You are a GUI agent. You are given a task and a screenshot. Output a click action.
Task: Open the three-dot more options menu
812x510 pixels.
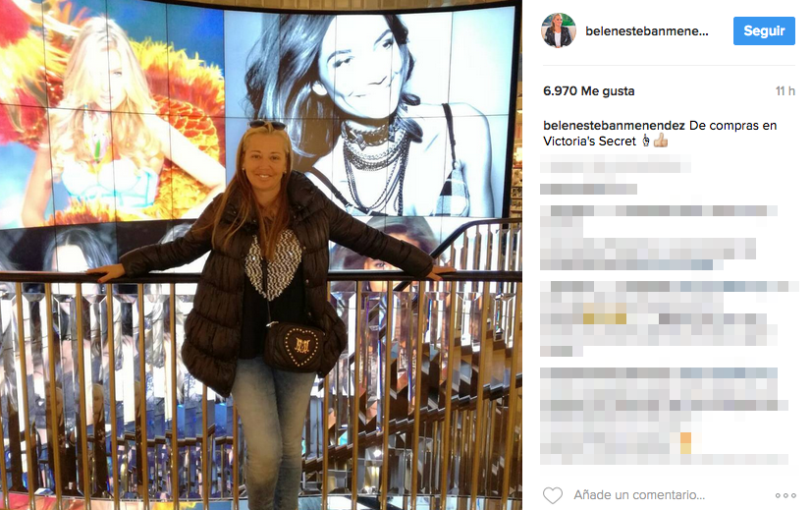(785, 495)
